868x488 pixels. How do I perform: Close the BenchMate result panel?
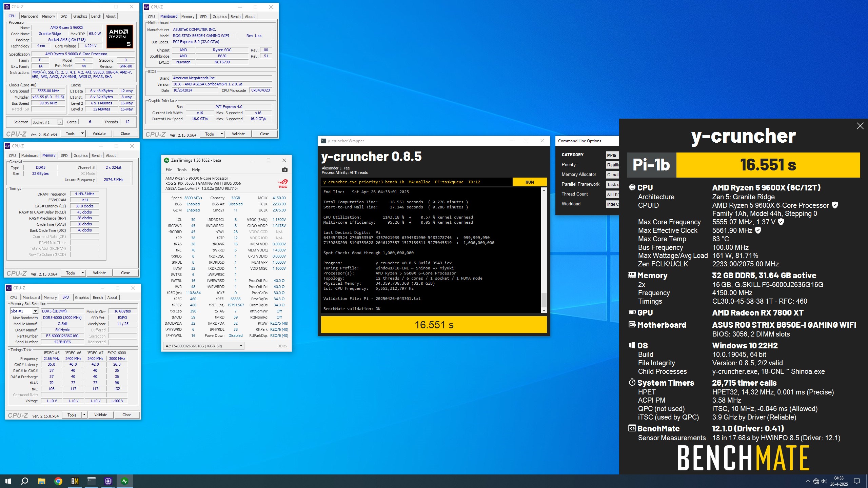[x=860, y=126]
